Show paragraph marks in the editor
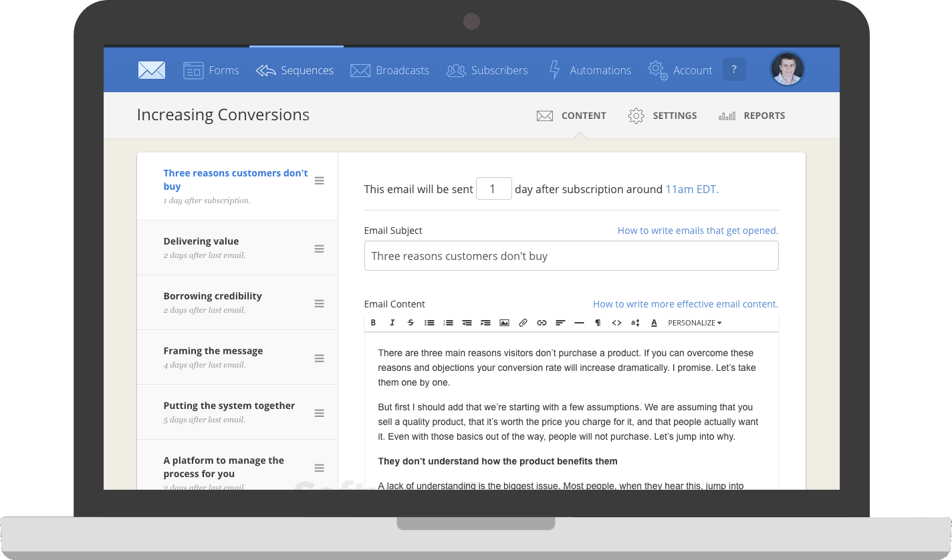Viewport: 952px width, 560px height. [597, 323]
